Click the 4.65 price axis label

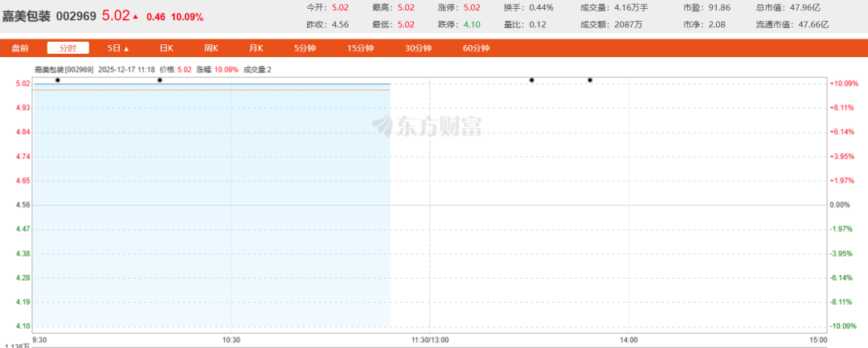[x=23, y=181]
